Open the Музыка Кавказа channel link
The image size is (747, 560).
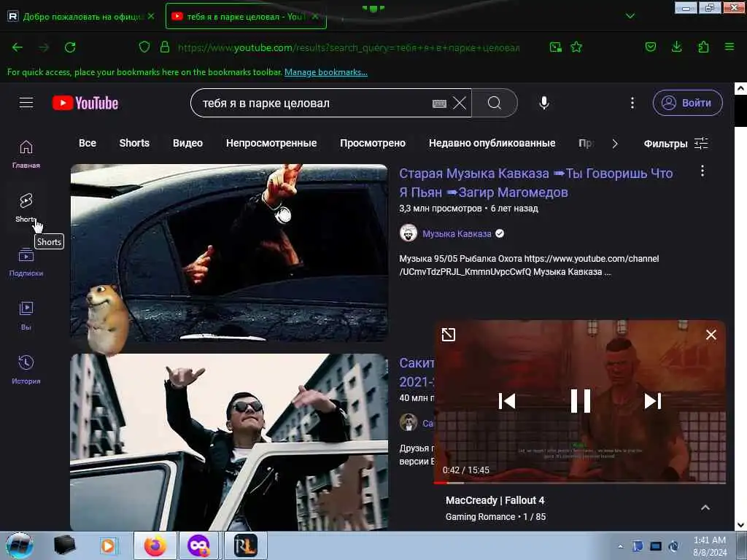[x=457, y=234]
